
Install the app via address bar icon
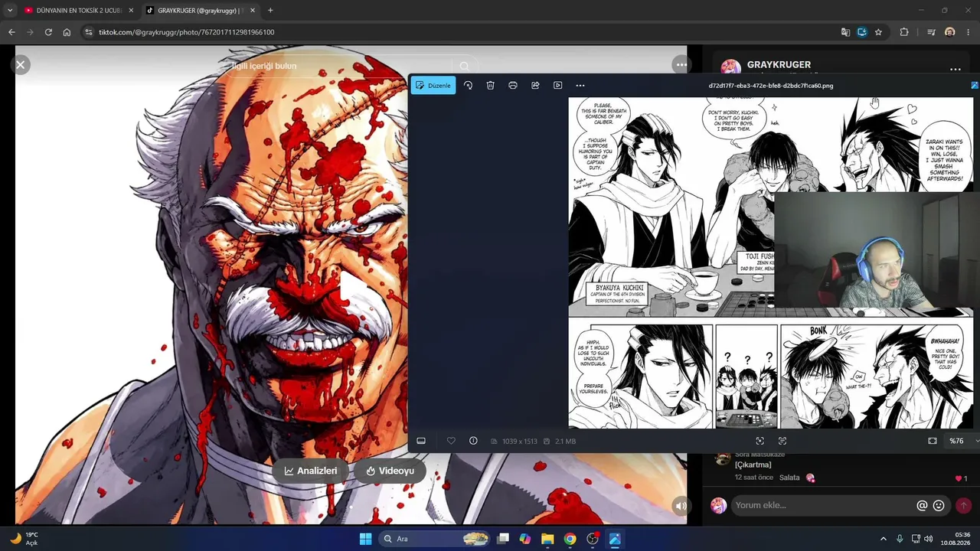point(861,32)
